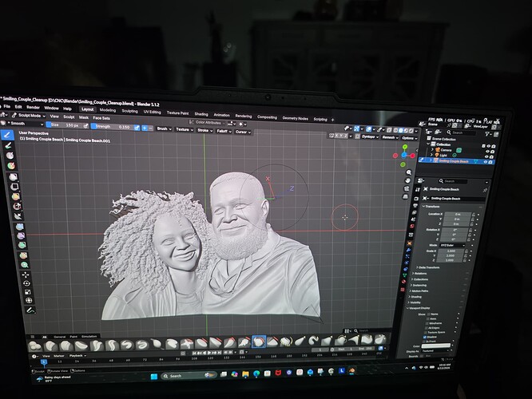Open the Face Sets menu

tap(101, 118)
